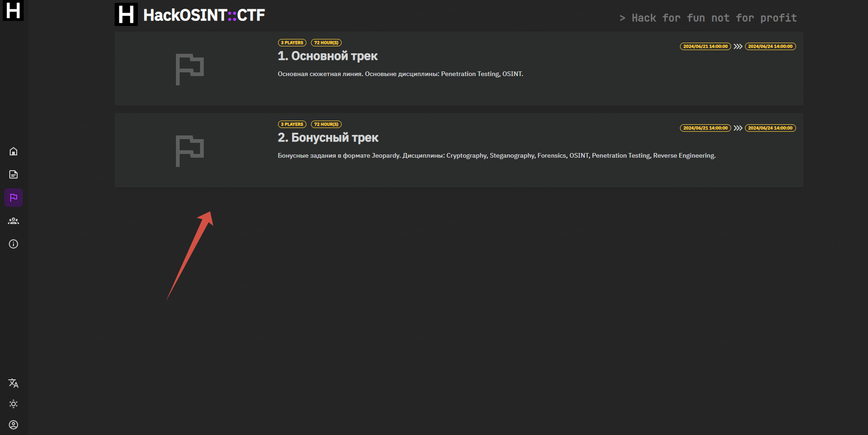Open the "2. Бонусный трек" game title
This screenshot has height=435, width=868.
328,138
